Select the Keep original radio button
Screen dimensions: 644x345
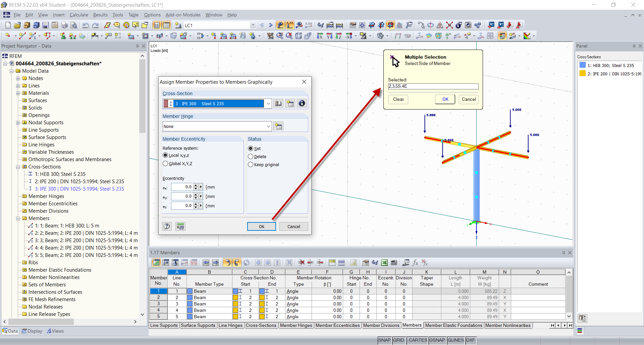pos(251,164)
